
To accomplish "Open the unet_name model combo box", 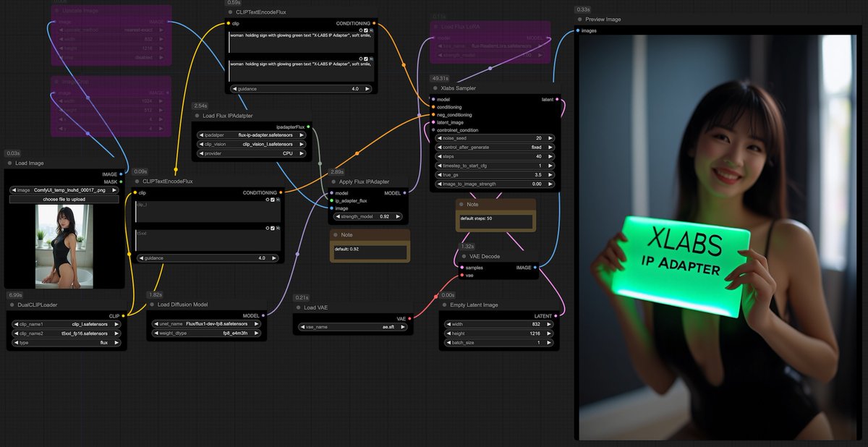I will (208, 325).
